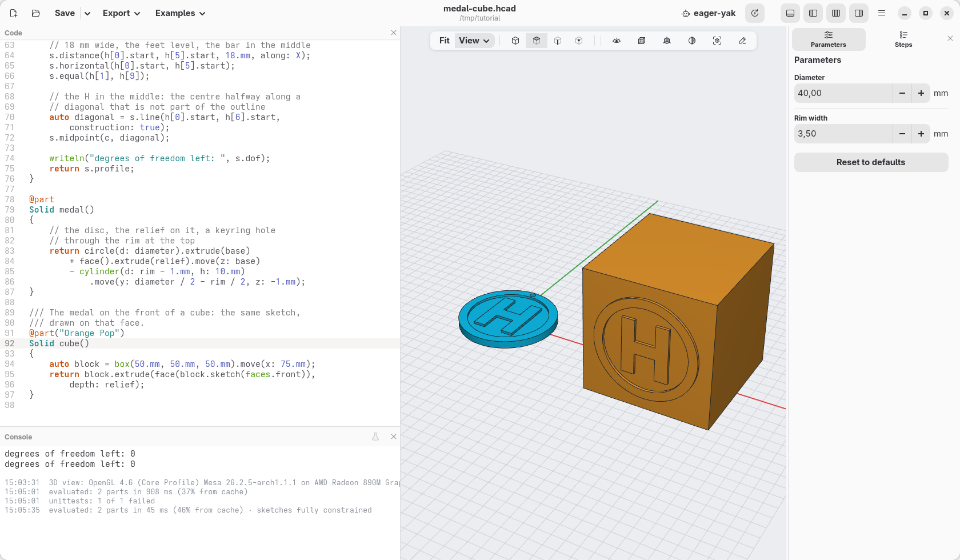Click the half-shaded circle icon
The height and width of the screenshot is (560, 960).
tap(692, 41)
